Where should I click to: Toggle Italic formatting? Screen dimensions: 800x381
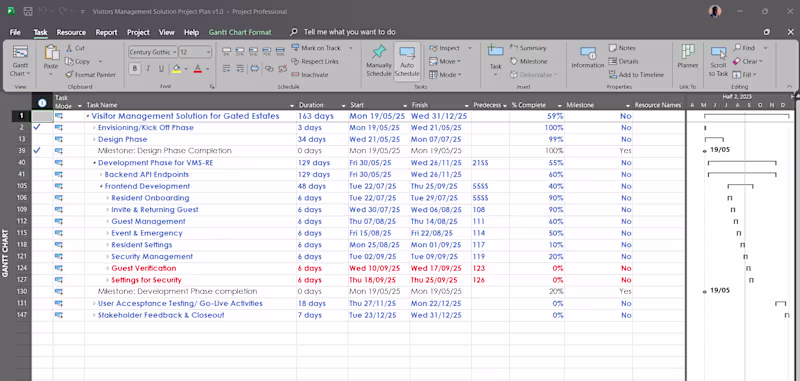pos(148,68)
